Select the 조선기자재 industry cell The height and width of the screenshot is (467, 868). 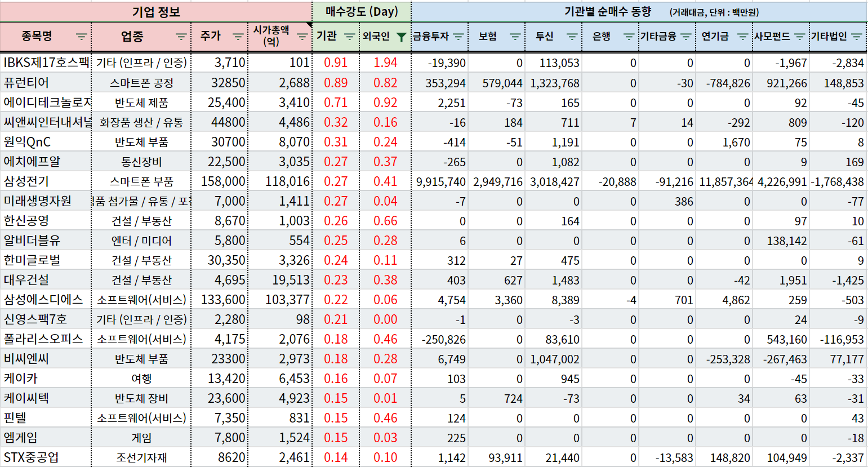point(141,457)
